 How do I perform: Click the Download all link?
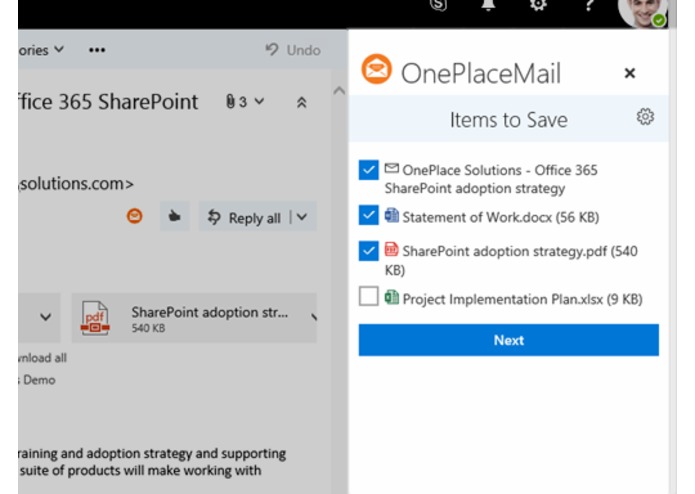43,358
